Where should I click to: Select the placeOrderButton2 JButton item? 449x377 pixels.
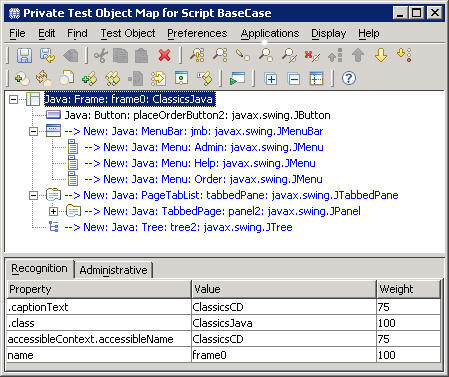pos(197,115)
